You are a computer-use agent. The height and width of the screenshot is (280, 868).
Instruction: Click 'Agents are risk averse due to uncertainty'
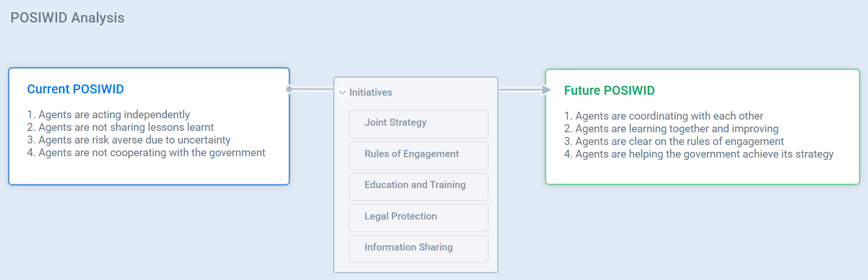(x=128, y=140)
